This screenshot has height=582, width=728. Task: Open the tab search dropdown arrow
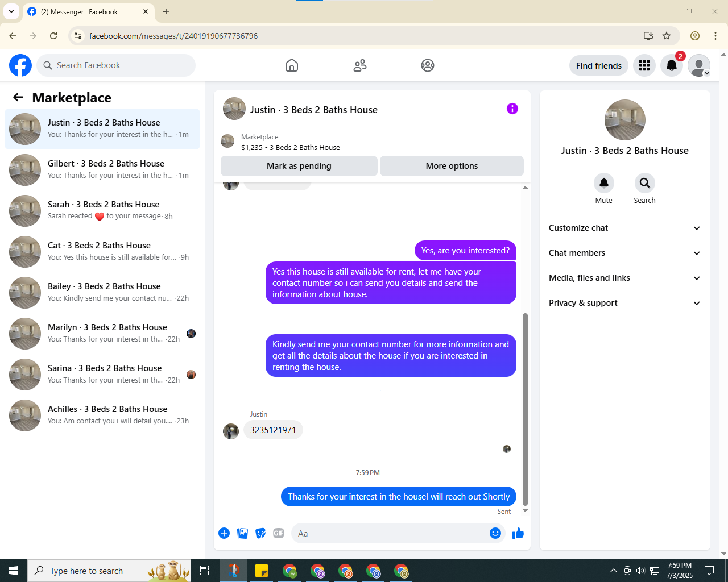click(11, 11)
